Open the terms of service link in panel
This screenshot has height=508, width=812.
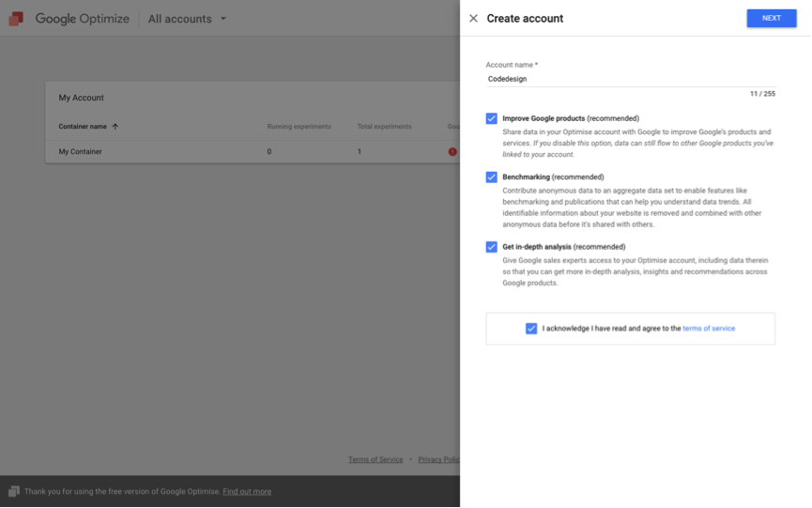[x=709, y=329]
